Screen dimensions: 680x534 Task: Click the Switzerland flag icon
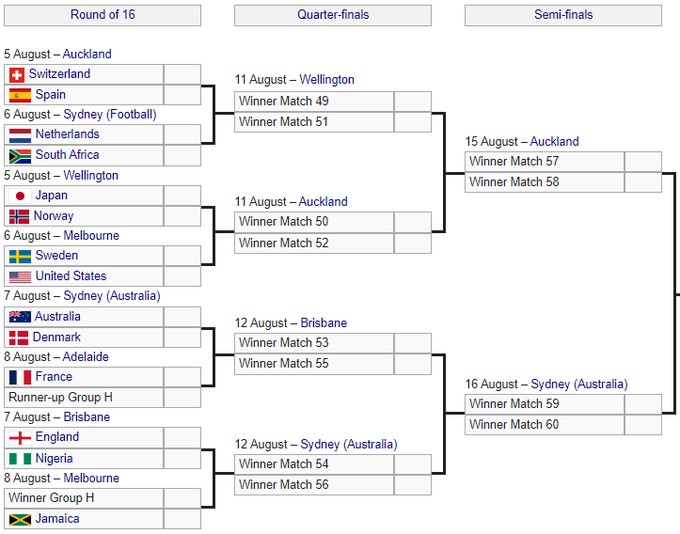[16, 75]
